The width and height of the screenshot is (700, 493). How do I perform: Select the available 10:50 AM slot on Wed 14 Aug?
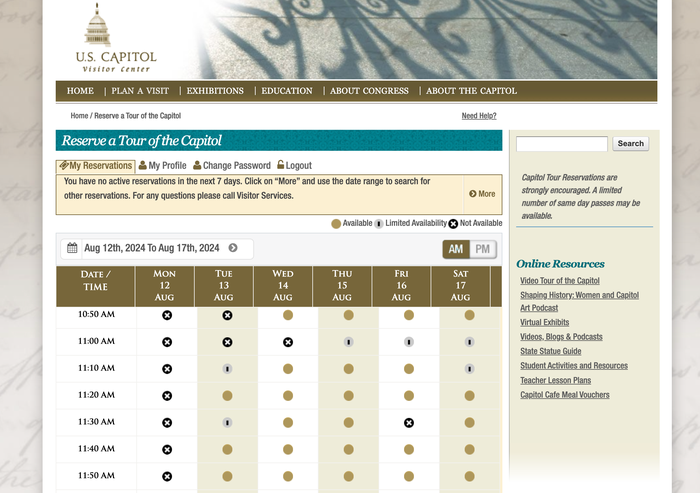click(288, 315)
